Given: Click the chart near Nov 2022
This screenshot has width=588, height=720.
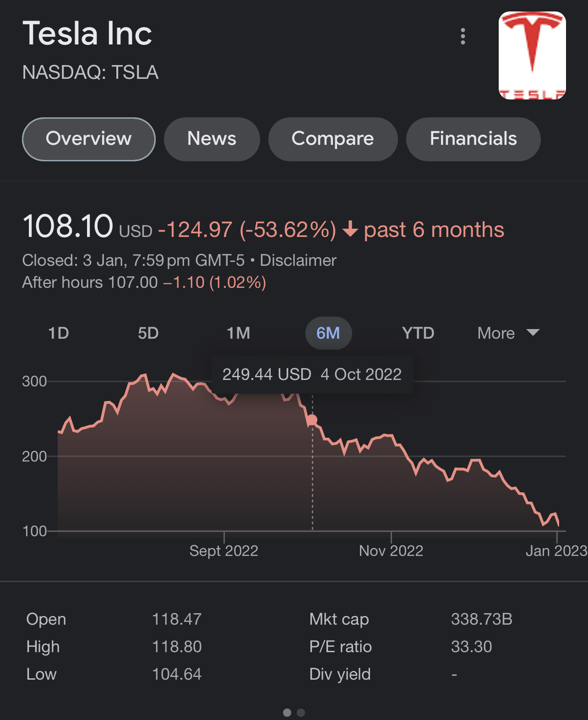Looking at the screenshot, I should click(391, 481).
